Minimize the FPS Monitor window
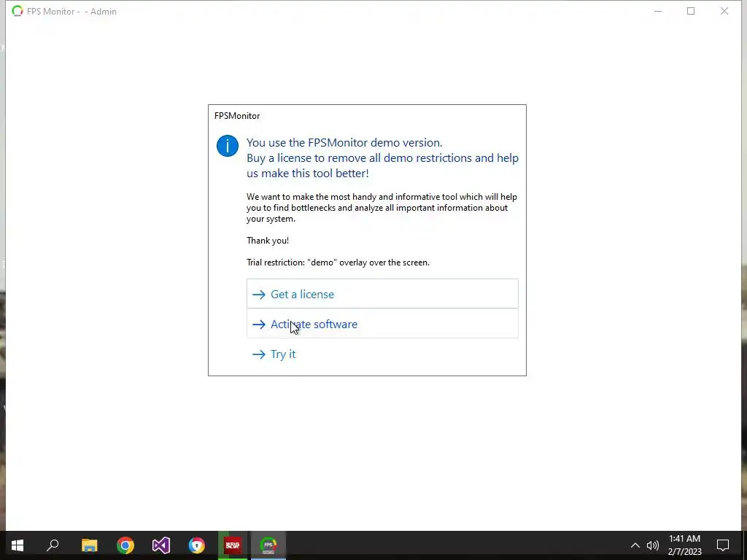747x560 pixels. tap(658, 11)
